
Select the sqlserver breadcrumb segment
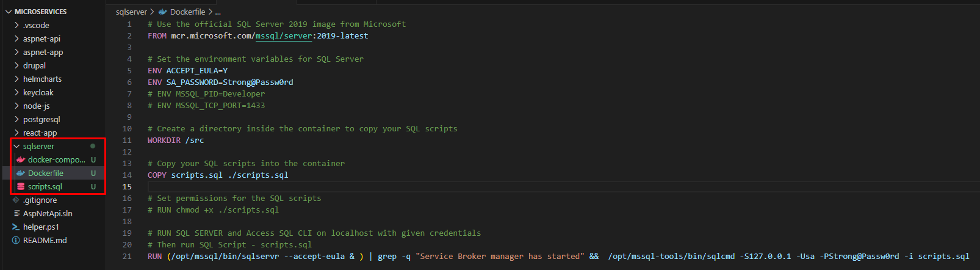pyautogui.click(x=131, y=12)
